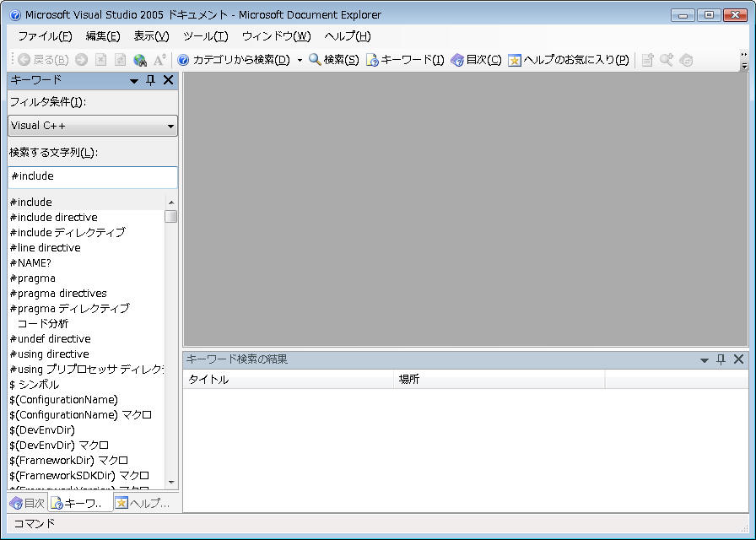Open the キーワード panel window position dropdown arrow

134,81
